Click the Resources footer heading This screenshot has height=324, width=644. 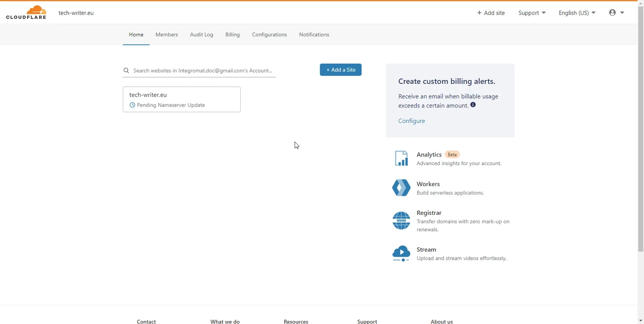coord(296,322)
